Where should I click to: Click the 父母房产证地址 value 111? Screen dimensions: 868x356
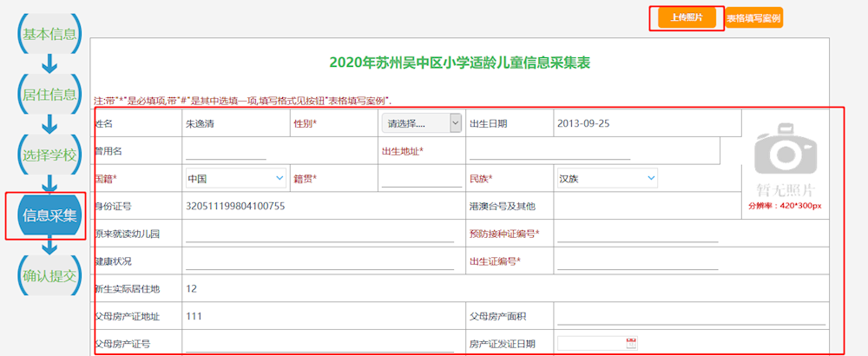[194, 316]
